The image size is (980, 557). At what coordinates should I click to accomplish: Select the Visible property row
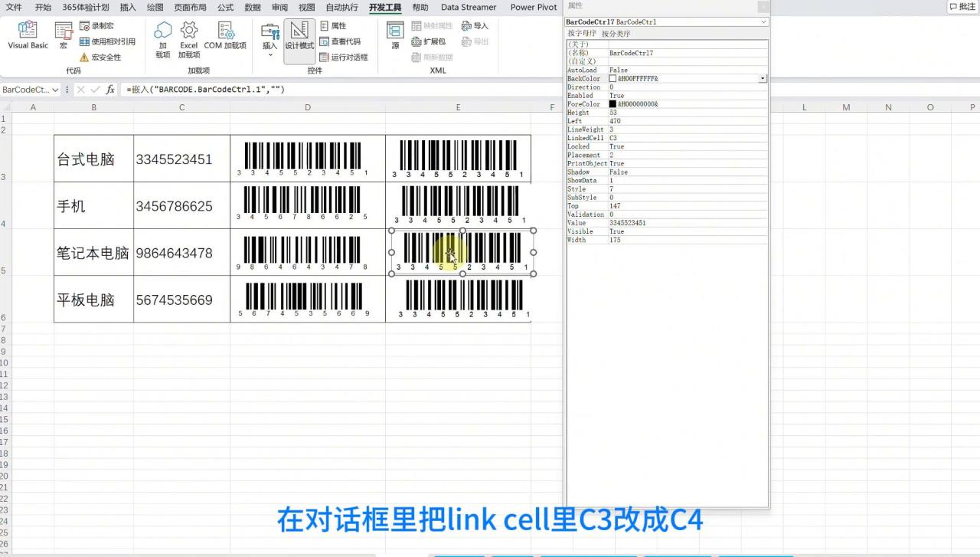click(x=666, y=231)
